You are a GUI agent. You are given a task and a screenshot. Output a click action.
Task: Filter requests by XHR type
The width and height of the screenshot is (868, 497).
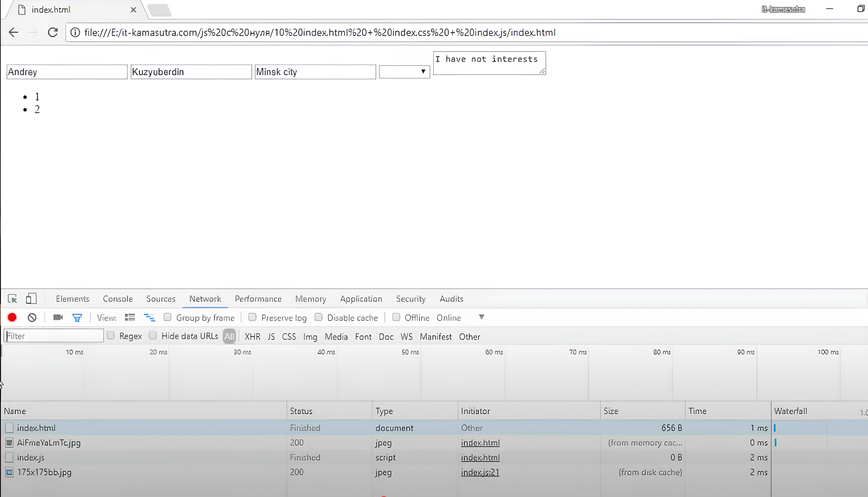click(x=252, y=337)
